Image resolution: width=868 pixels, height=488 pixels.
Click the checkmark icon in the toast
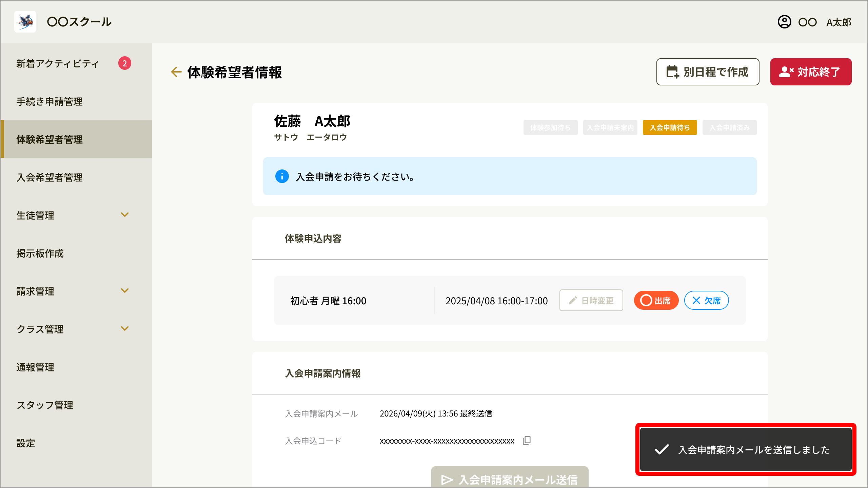tap(662, 449)
